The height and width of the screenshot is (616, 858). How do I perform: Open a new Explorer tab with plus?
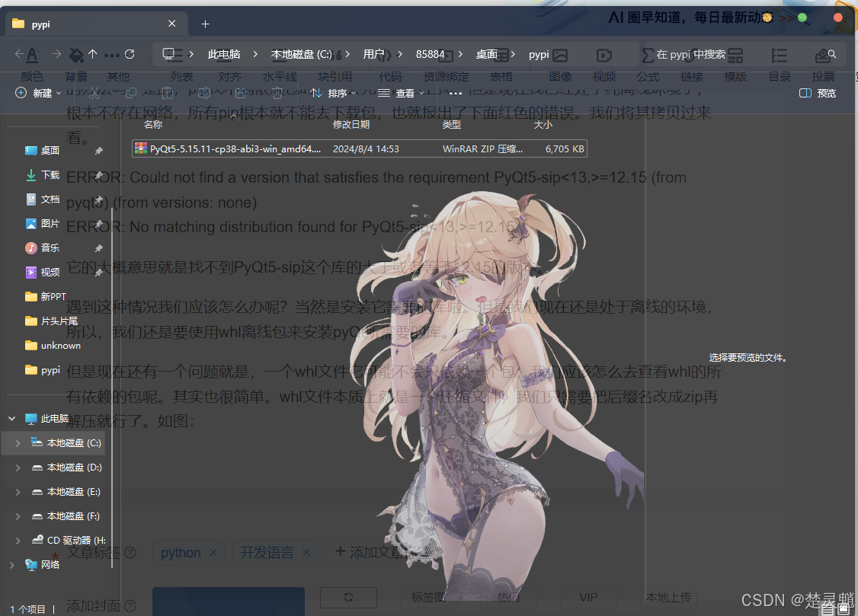pos(205,24)
